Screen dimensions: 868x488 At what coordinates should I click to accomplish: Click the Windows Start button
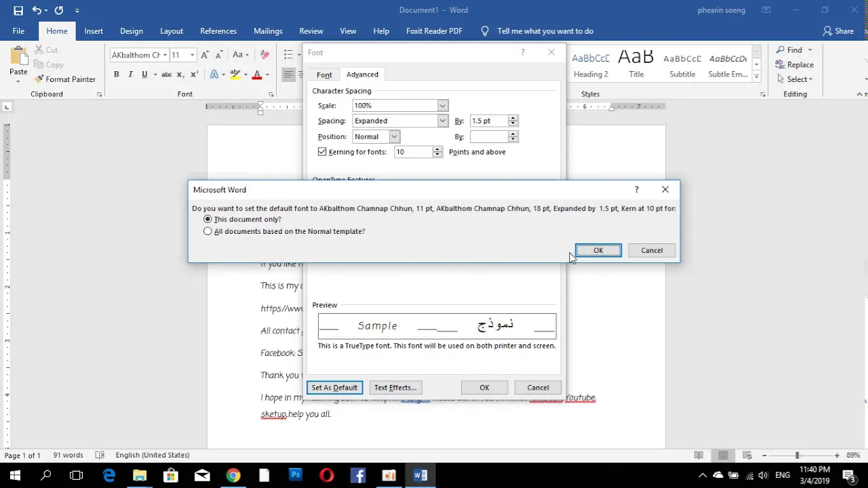pos(15,475)
